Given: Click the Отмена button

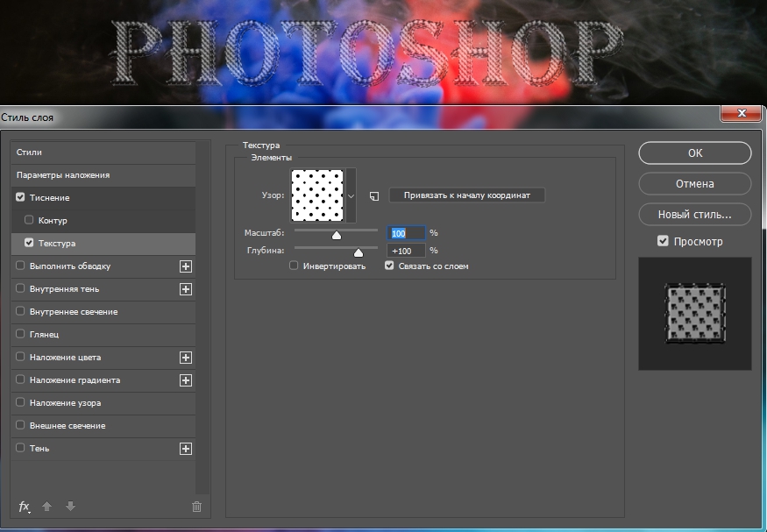Looking at the screenshot, I should coord(694,184).
